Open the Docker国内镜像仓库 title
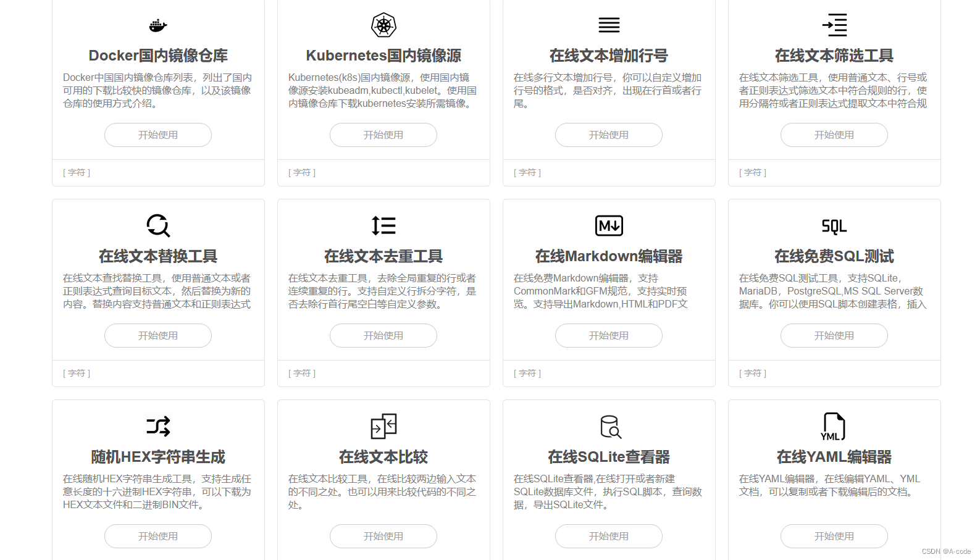 coord(158,56)
